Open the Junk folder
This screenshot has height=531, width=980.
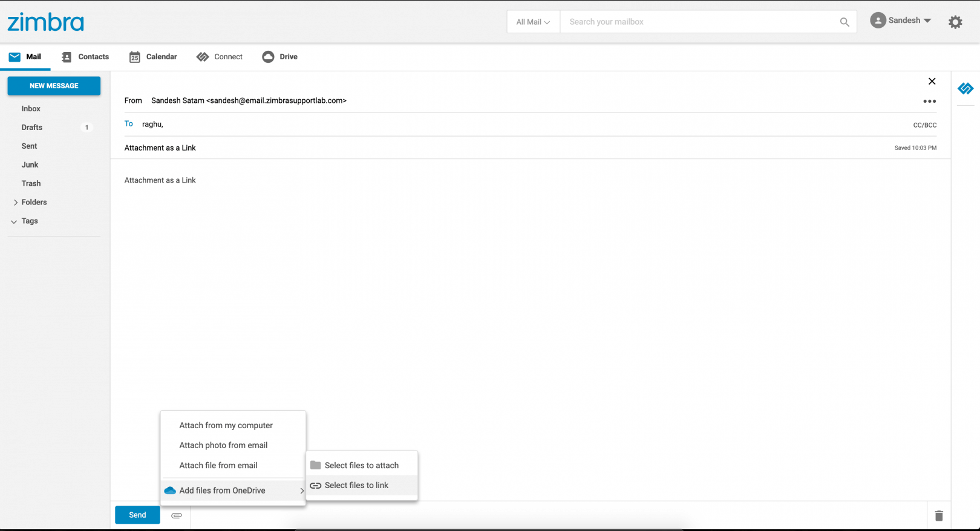[30, 165]
